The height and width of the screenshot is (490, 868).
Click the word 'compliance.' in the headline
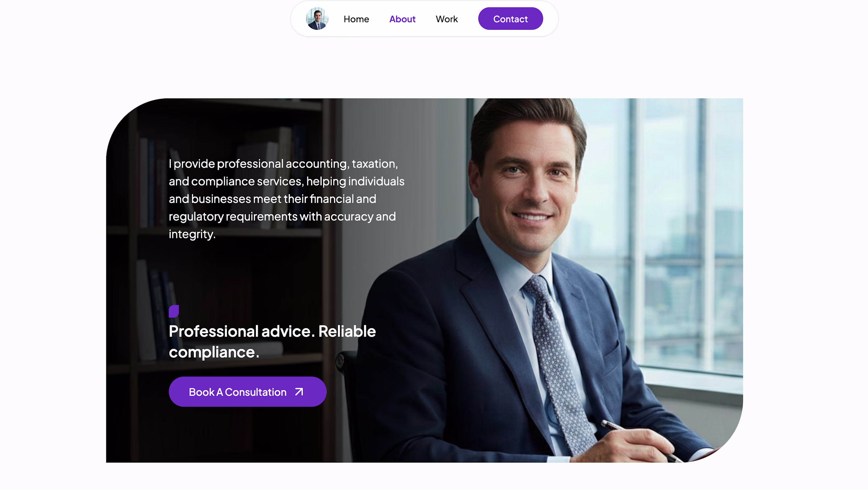(x=214, y=352)
